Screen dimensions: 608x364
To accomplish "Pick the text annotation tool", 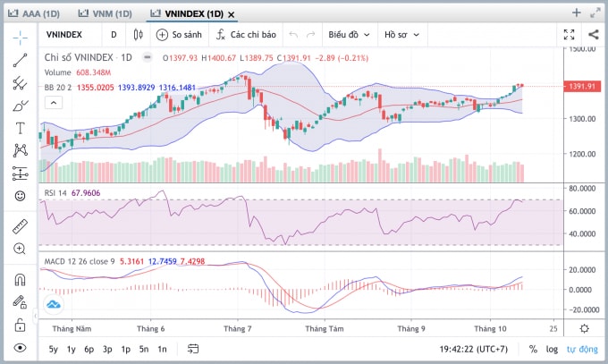I will (21, 128).
